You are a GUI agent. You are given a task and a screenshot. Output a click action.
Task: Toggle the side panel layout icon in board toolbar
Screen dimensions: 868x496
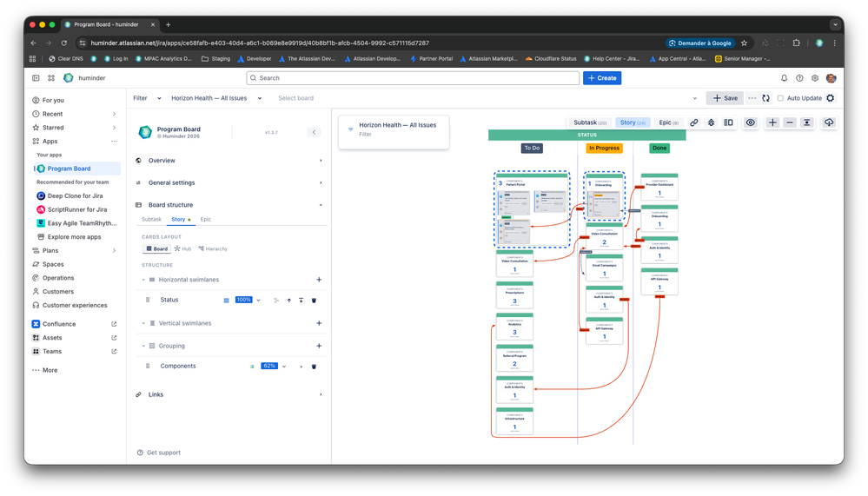point(728,122)
